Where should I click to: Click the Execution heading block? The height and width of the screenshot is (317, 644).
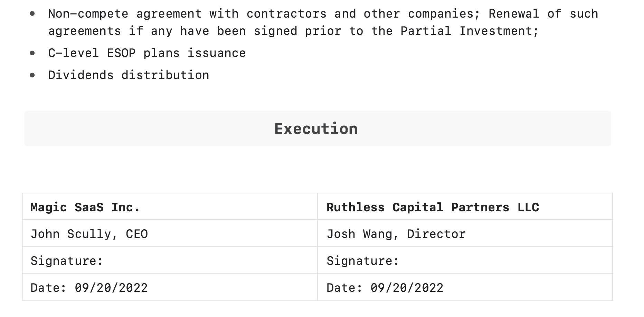coord(318,128)
